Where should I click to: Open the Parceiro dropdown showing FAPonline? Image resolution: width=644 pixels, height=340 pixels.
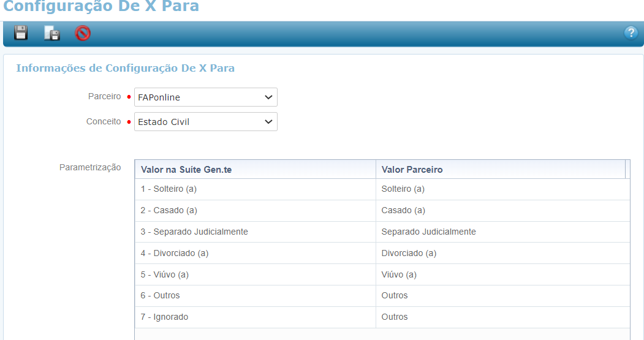206,97
